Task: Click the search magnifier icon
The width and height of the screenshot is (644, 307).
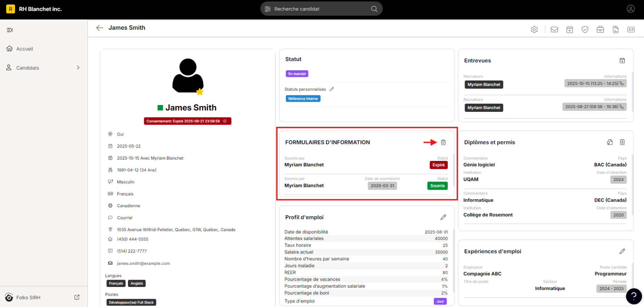Action: click(374, 9)
